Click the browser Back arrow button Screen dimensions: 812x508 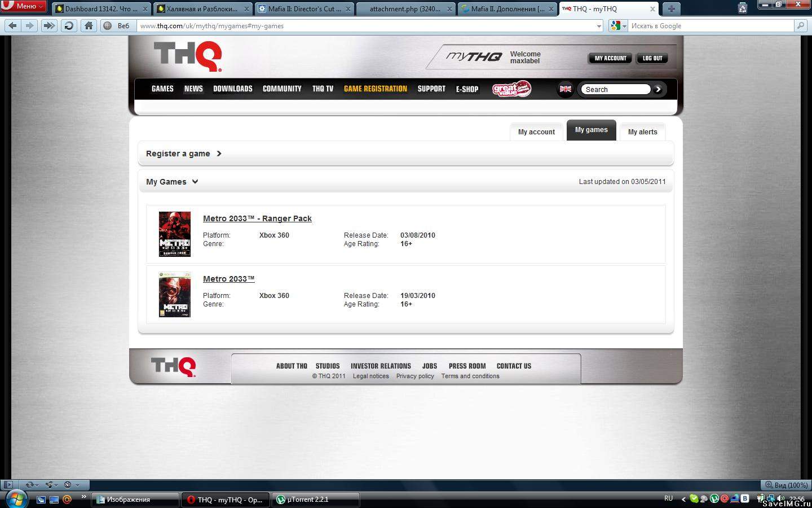(12, 25)
